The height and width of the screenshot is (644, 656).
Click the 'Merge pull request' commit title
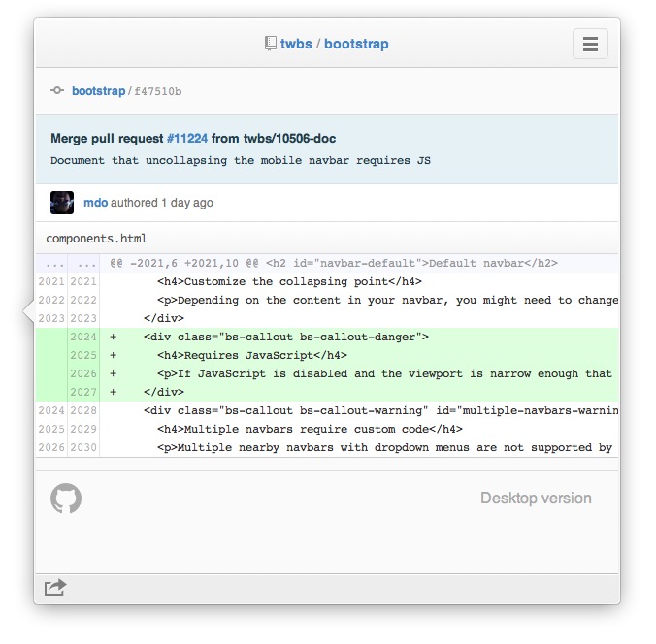pyautogui.click(x=193, y=139)
